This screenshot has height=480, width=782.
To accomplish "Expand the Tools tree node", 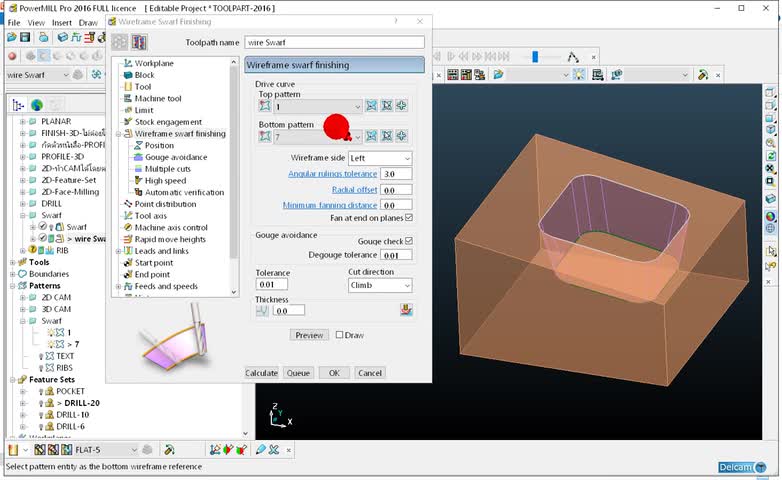I will [x=12, y=262].
